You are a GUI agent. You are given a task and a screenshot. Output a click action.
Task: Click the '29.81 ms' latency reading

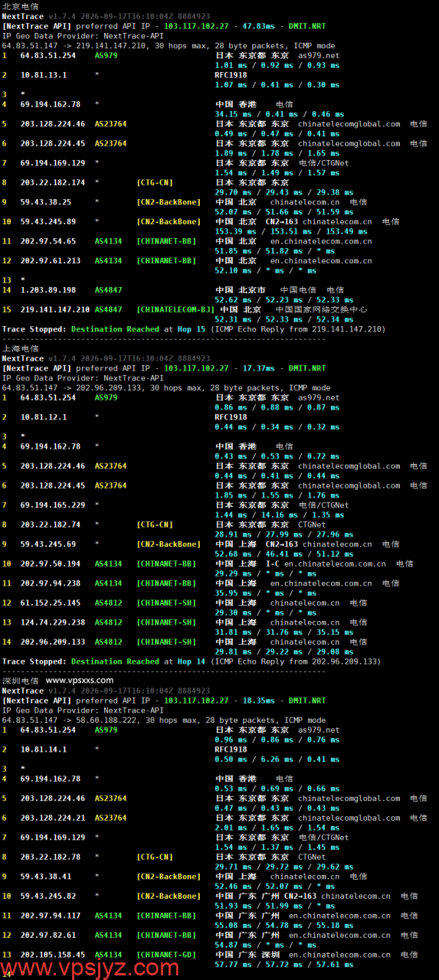234,652
